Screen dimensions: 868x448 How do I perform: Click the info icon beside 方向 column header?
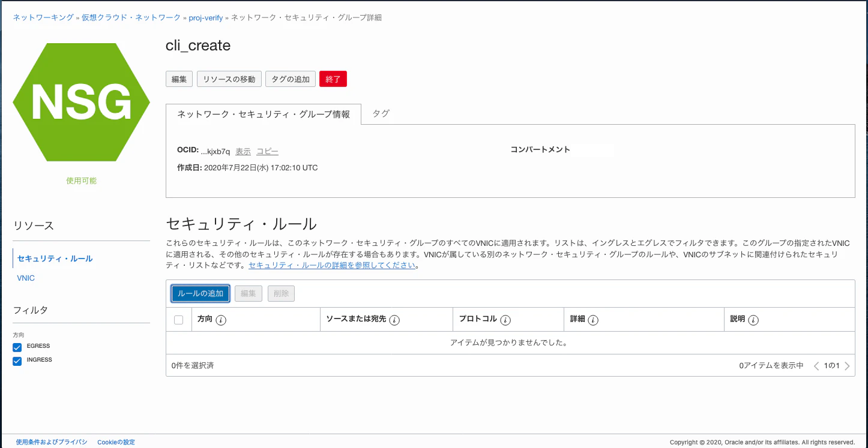[x=221, y=320]
